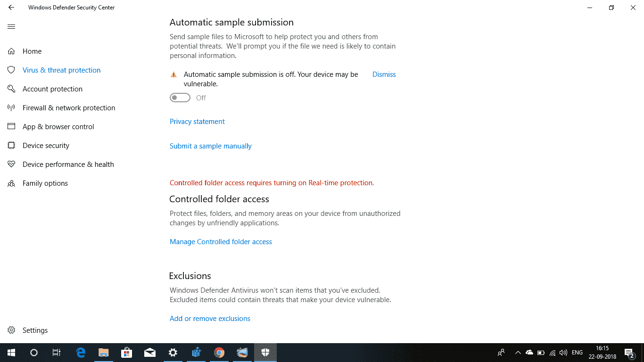Open the hamburger navigation menu
Image resolution: width=644 pixels, height=362 pixels.
[11, 26]
